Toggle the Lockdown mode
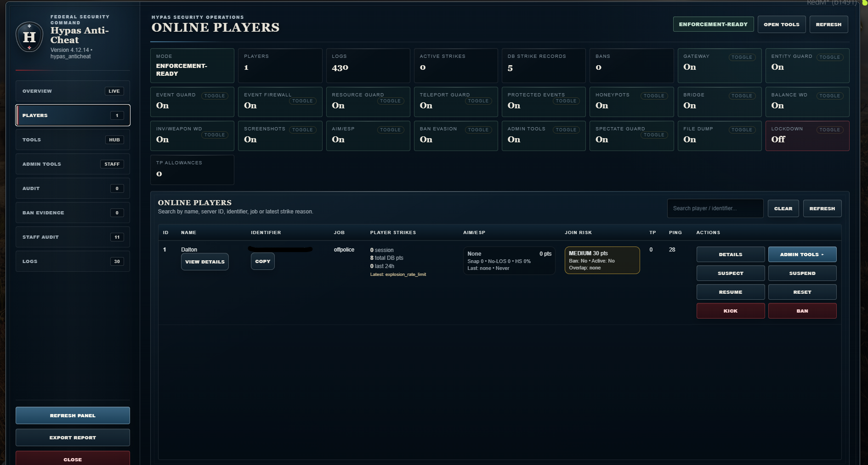The image size is (868, 465). (829, 130)
